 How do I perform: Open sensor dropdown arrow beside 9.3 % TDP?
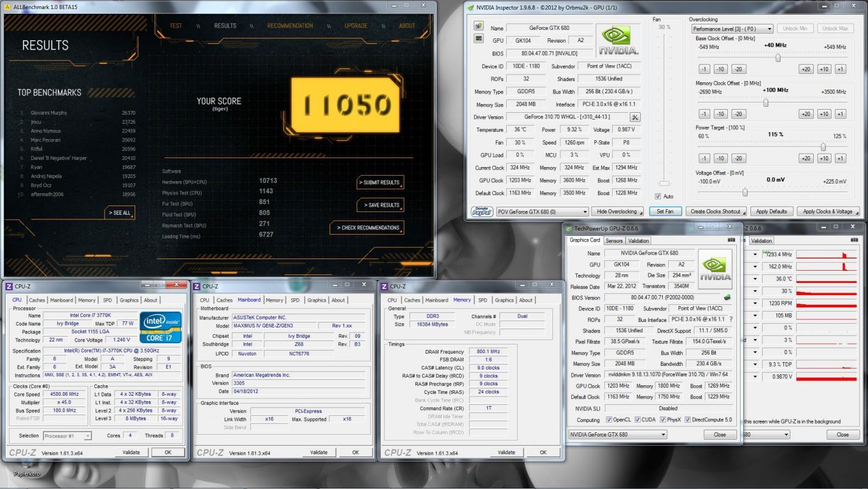click(755, 364)
